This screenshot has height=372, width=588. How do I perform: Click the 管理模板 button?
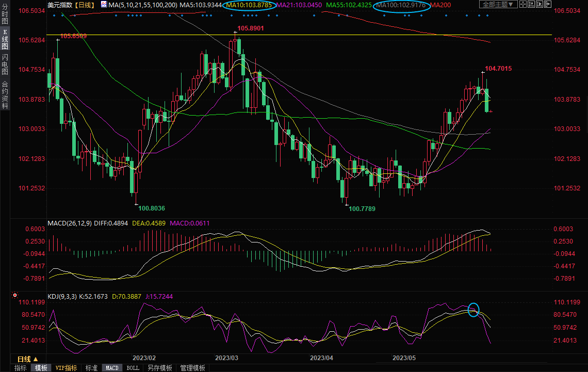pos(192,368)
